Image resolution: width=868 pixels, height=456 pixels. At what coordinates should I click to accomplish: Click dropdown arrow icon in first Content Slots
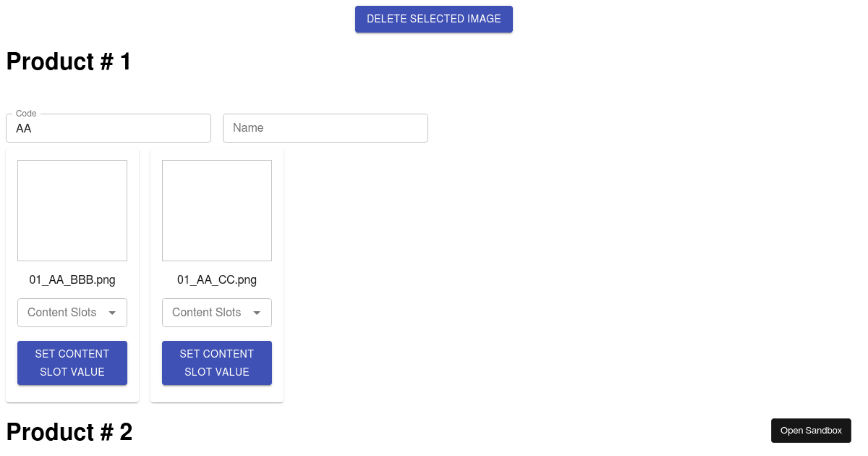coord(112,313)
